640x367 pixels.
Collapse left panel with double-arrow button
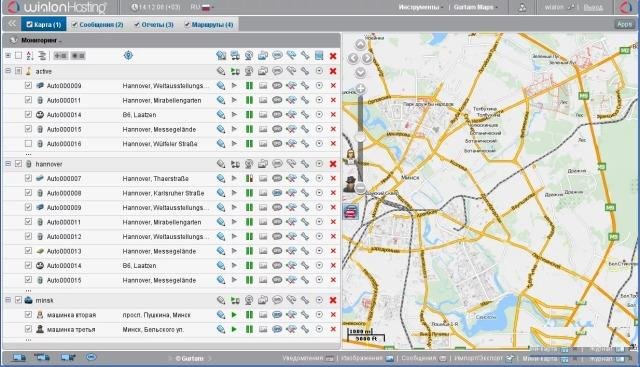click(11, 24)
